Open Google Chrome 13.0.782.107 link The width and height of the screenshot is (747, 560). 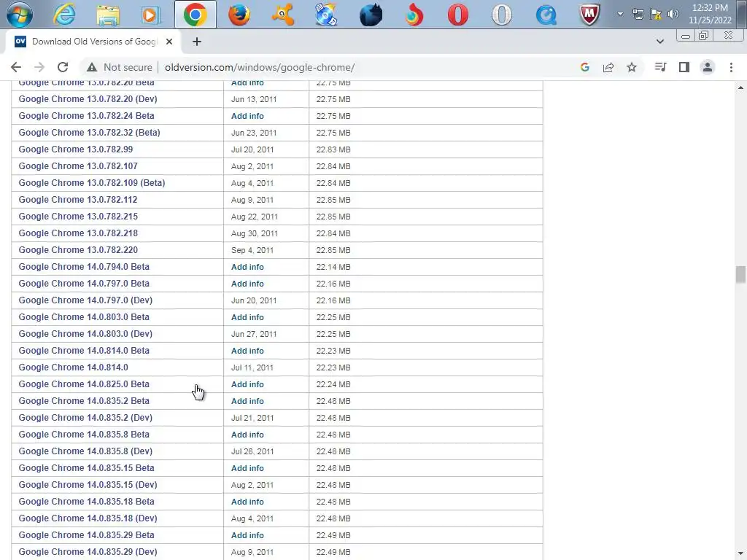[78, 166]
